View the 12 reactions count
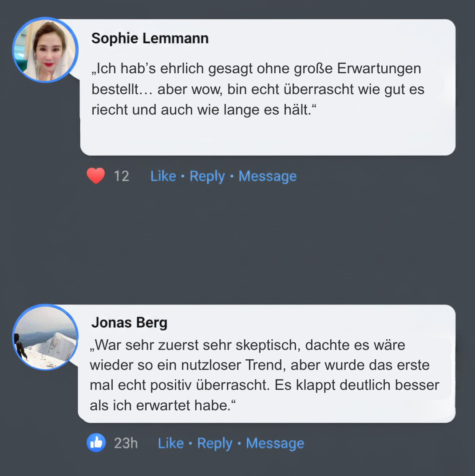475x476 pixels. tap(121, 176)
